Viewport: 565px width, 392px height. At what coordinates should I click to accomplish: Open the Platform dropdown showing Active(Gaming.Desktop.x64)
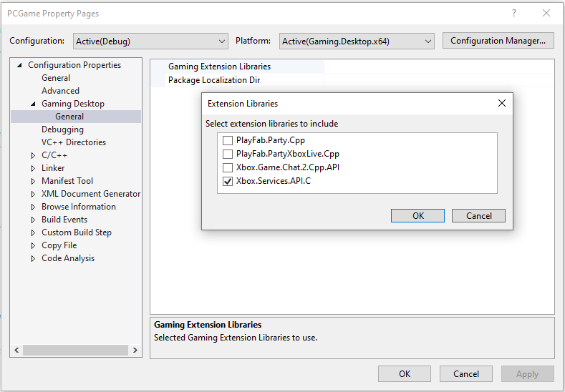click(x=357, y=41)
